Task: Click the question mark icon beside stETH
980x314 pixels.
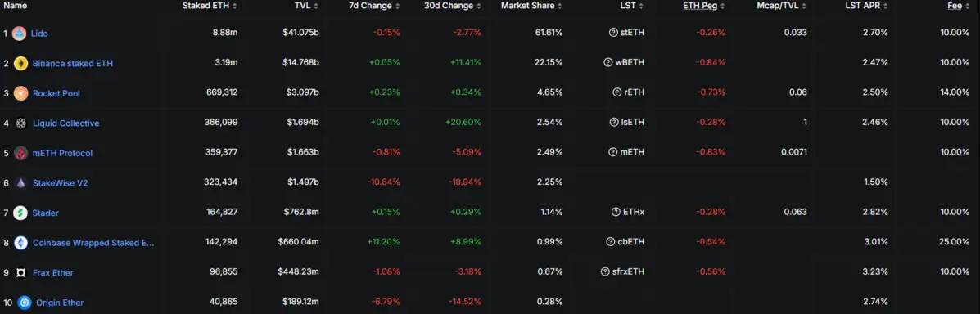Action: [x=613, y=33]
